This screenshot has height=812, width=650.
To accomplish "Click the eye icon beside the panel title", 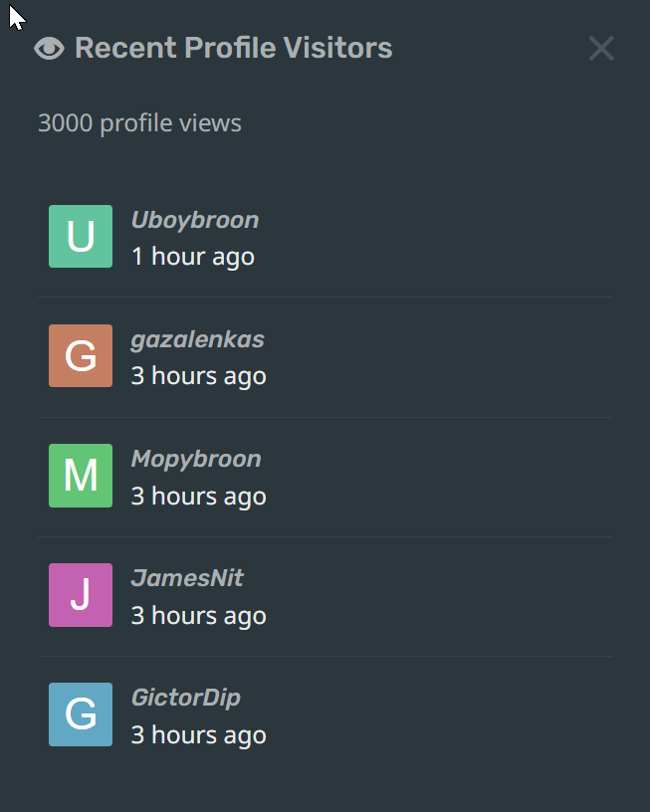I will tap(47, 48).
